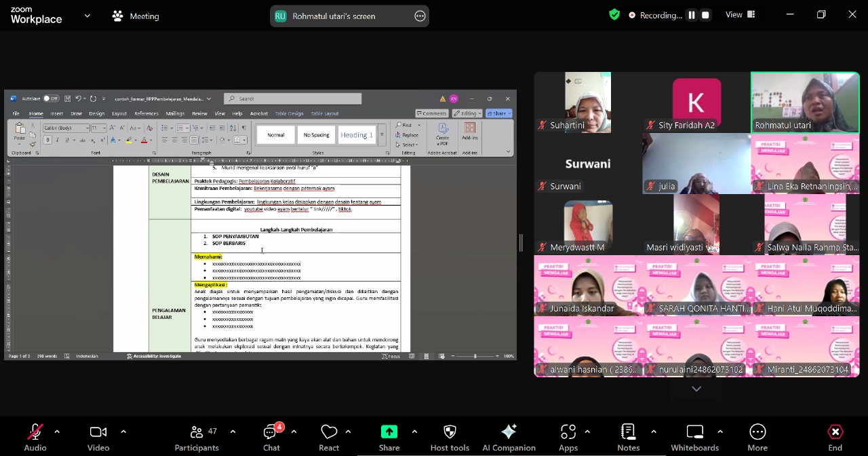Show more participants with down chevron
This screenshot has width=868, height=456.
pyautogui.click(x=696, y=389)
